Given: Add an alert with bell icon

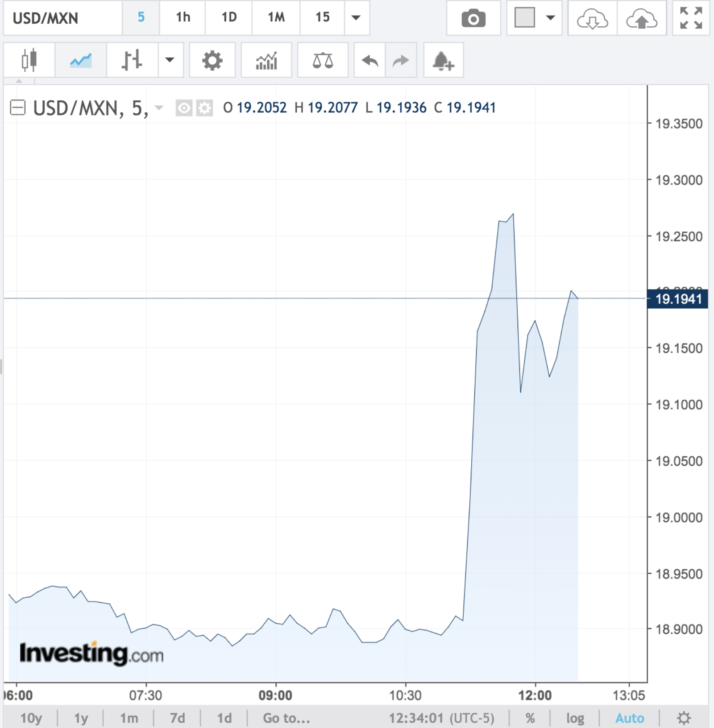Looking at the screenshot, I should point(443,60).
